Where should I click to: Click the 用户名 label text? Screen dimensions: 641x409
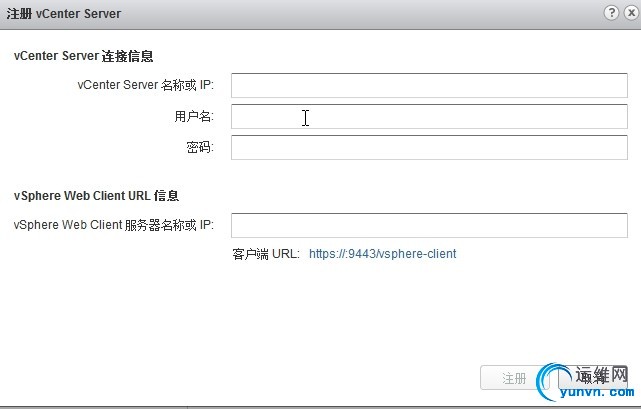coord(194,117)
